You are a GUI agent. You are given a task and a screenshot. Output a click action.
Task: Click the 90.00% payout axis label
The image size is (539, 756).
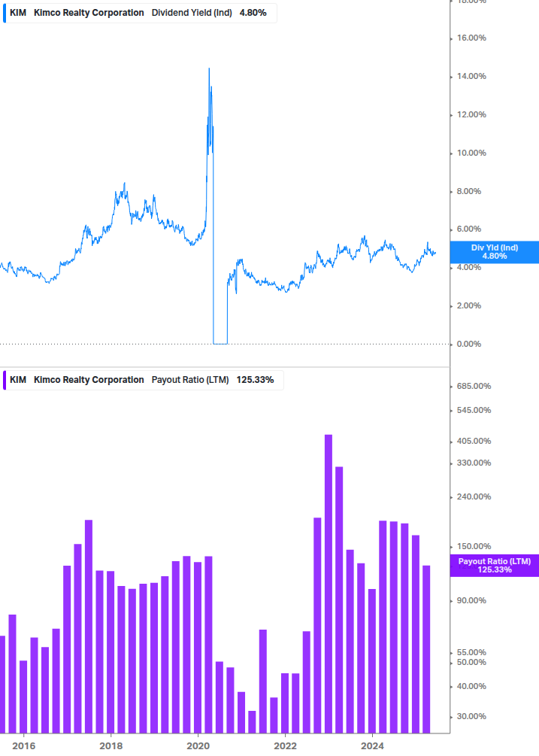471,601
